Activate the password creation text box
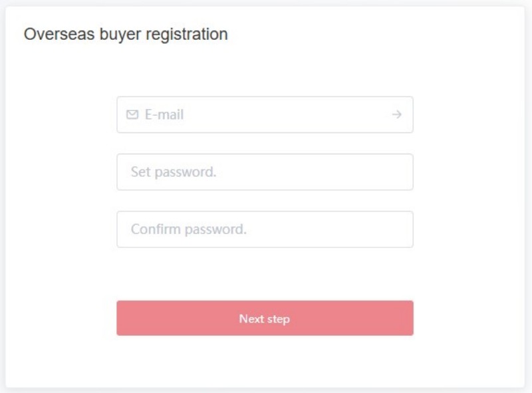 pos(265,172)
